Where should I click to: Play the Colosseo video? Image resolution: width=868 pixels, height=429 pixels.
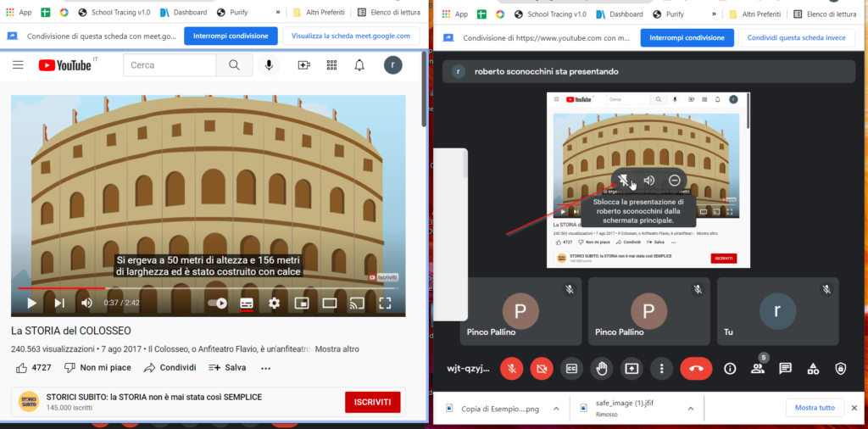pyautogui.click(x=32, y=303)
